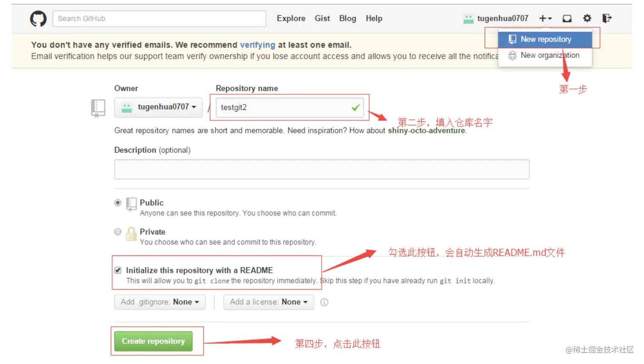Click the Public repository book icon
Viewport: 644px width, 364px height.
[x=132, y=204]
